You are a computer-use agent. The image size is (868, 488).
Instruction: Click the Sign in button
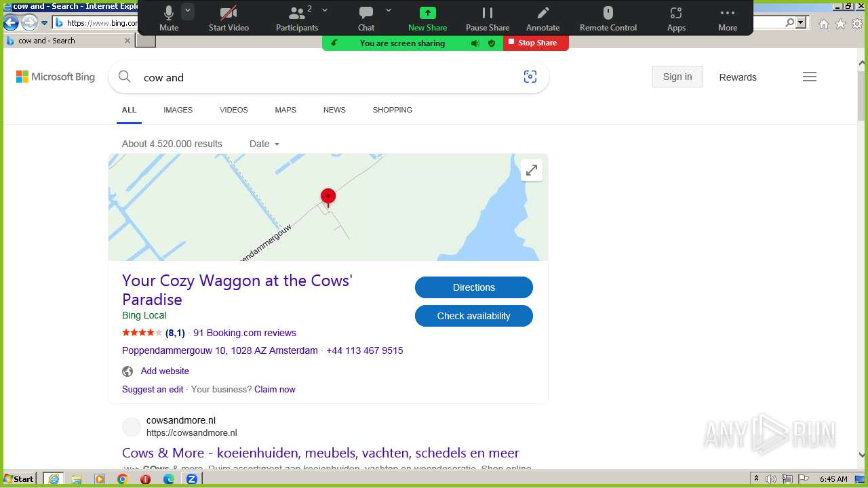[x=677, y=77]
